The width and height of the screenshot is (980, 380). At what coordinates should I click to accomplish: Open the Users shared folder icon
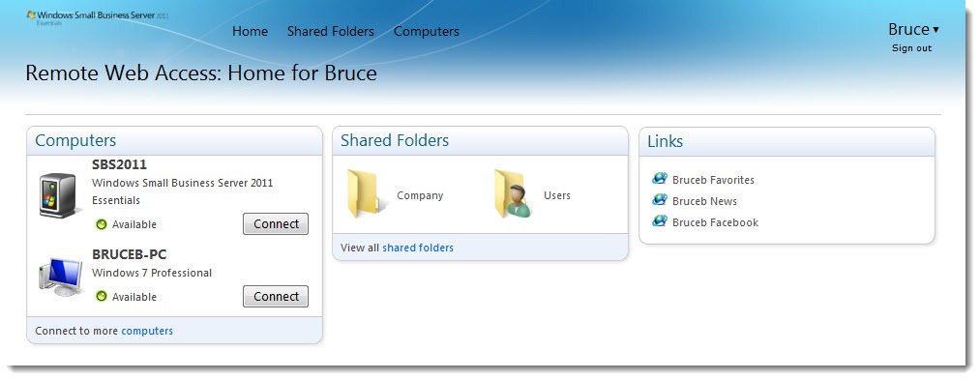point(513,193)
